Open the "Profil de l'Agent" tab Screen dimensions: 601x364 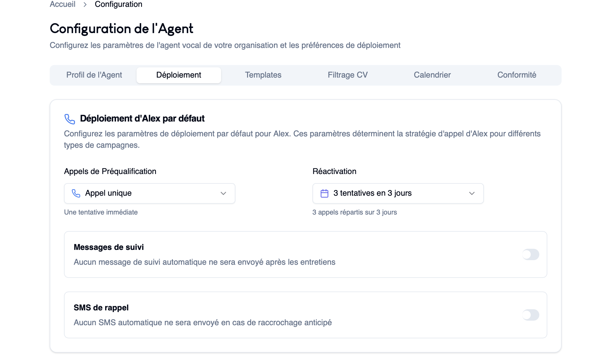tap(94, 75)
